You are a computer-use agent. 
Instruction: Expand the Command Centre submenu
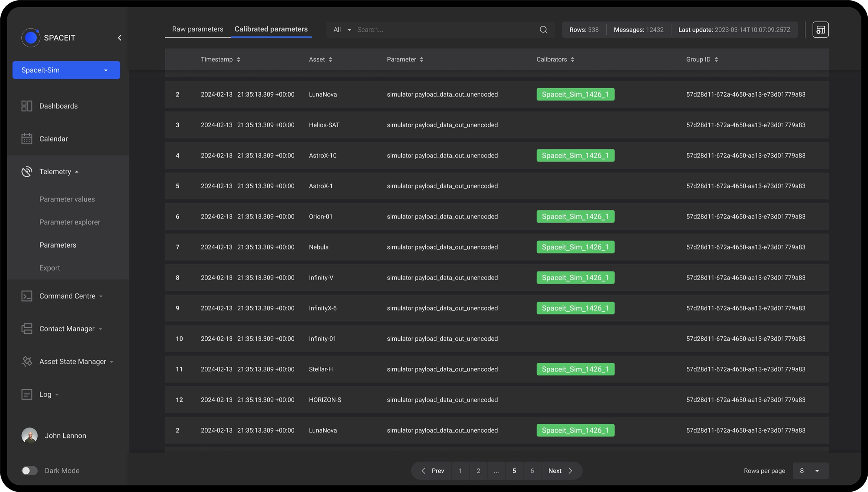click(101, 297)
